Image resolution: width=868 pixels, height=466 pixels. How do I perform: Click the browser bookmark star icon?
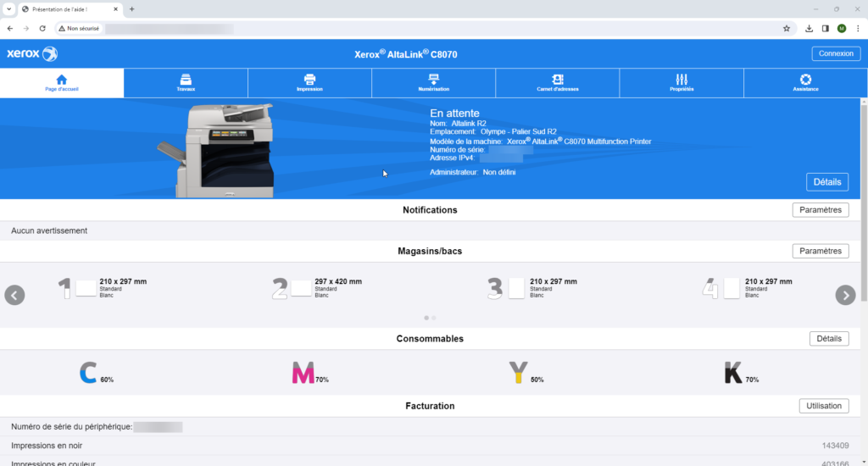click(787, 28)
